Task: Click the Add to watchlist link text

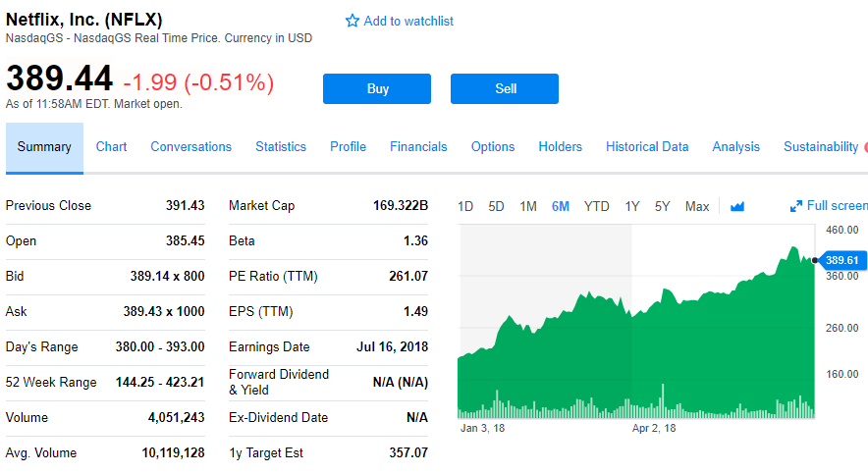Action: tap(408, 21)
